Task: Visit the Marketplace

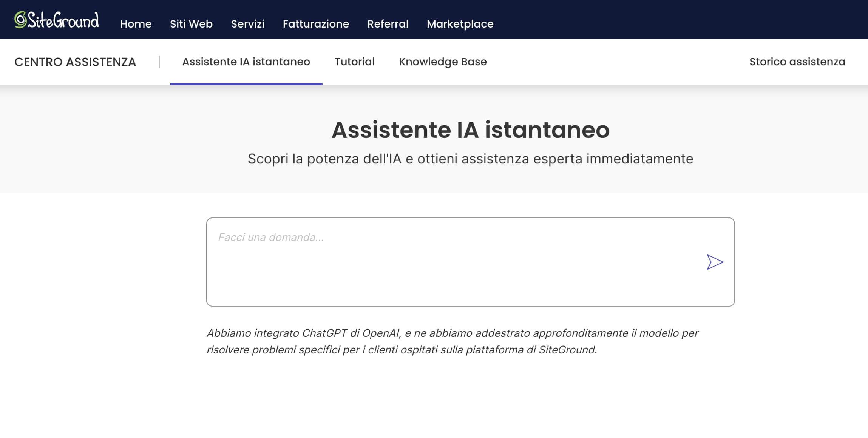Action: (x=459, y=24)
